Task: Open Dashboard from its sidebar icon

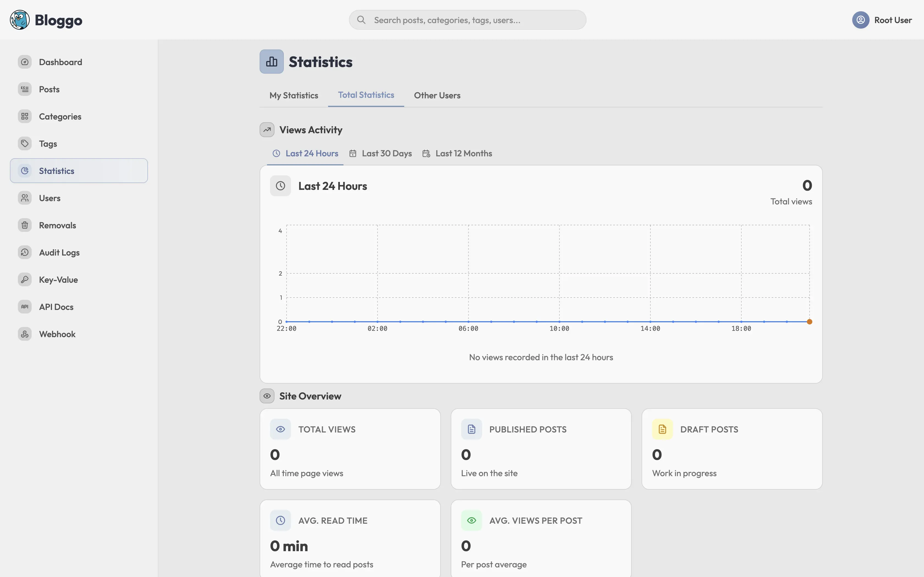Action: 25,62
